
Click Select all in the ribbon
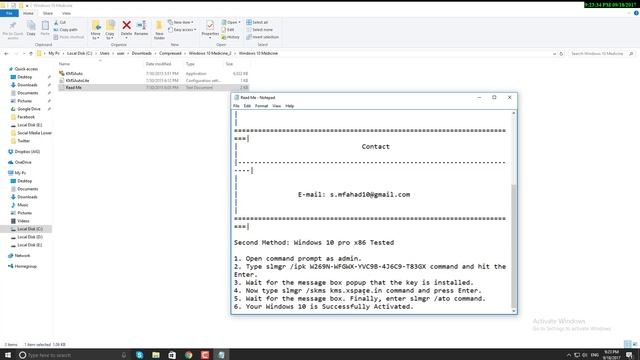pyautogui.click(x=257, y=22)
